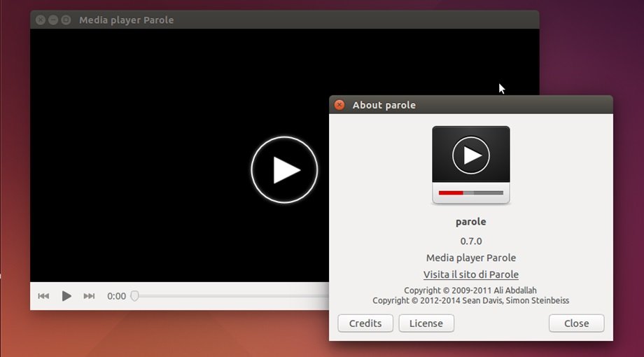Click the 'Media player Parole' window title bar
Screen dimensions: 644x357
pyautogui.click(x=280, y=20)
